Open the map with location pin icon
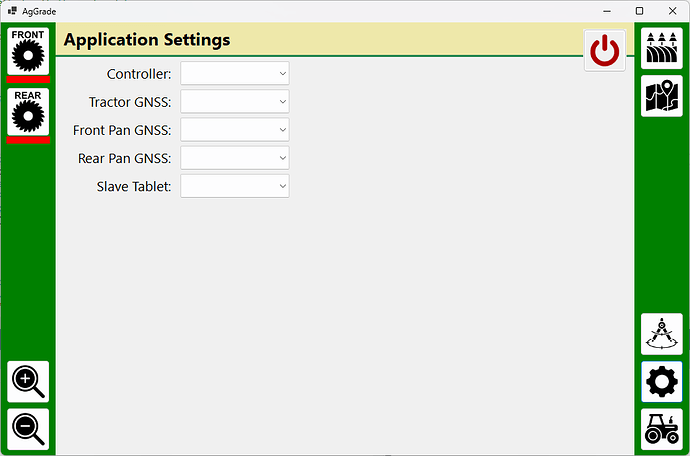Image resolution: width=690 pixels, height=456 pixels. (x=661, y=97)
